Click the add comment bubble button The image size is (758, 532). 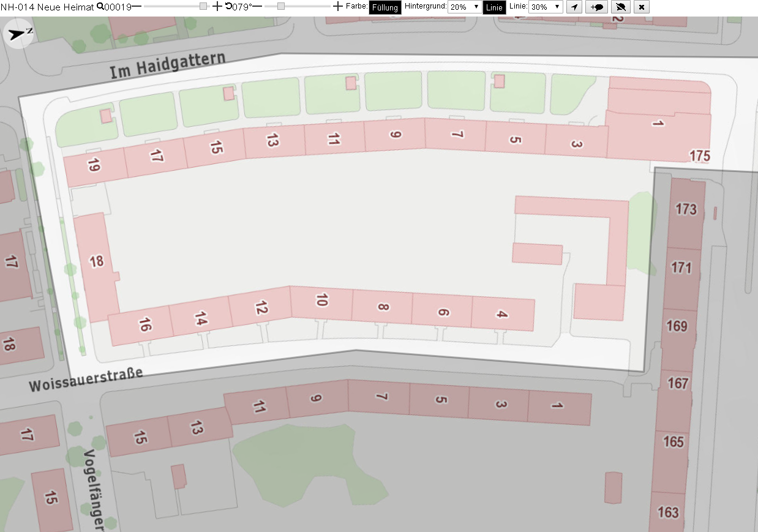click(x=596, y=7)
